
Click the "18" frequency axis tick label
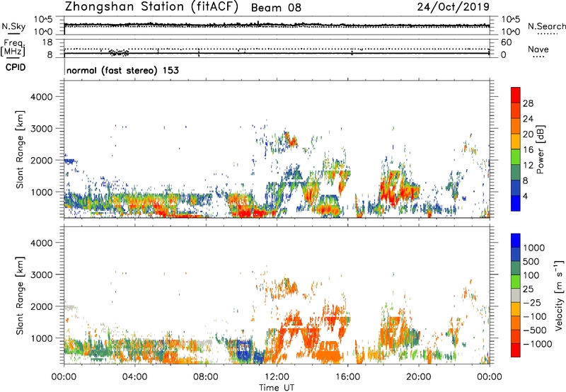(x=47, y=42)
